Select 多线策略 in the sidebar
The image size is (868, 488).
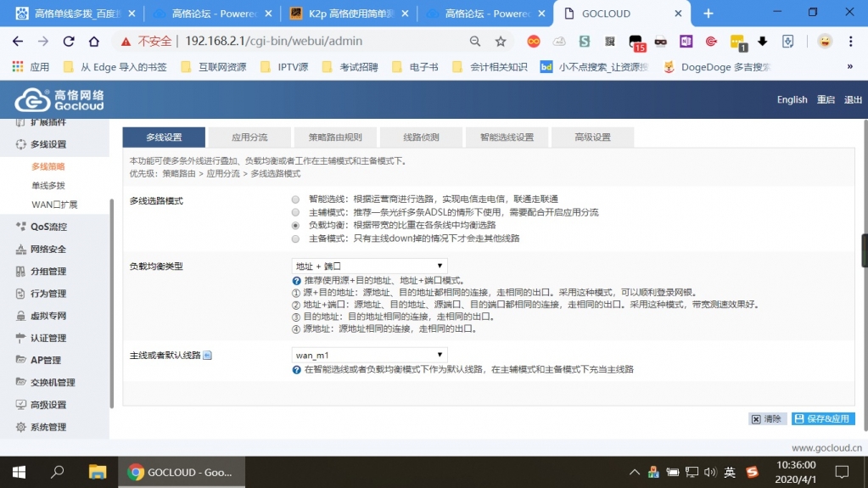tap(48, 166)
